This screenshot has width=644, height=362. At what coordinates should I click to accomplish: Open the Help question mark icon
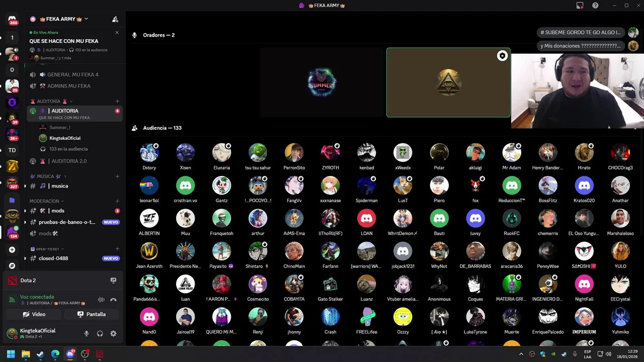pos(595,6)
